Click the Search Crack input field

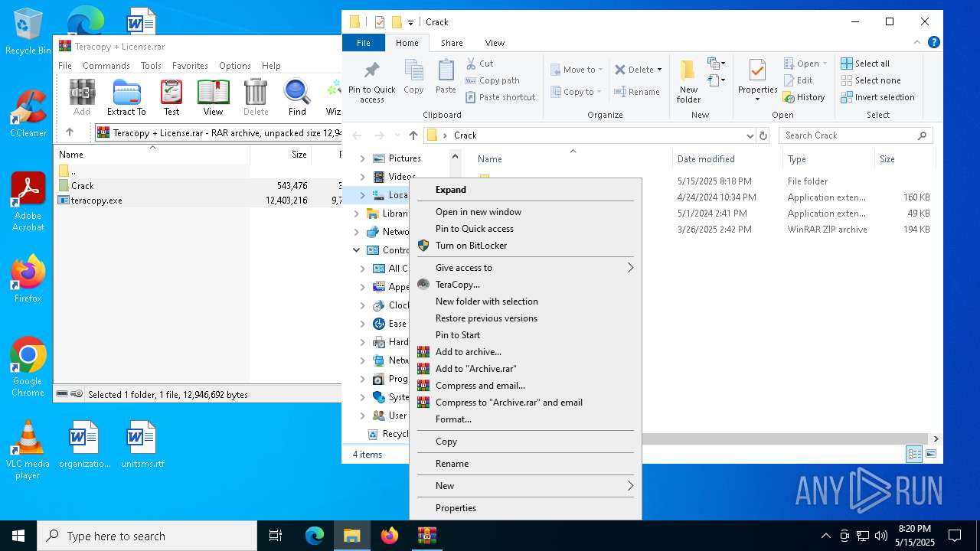point(855,135)
